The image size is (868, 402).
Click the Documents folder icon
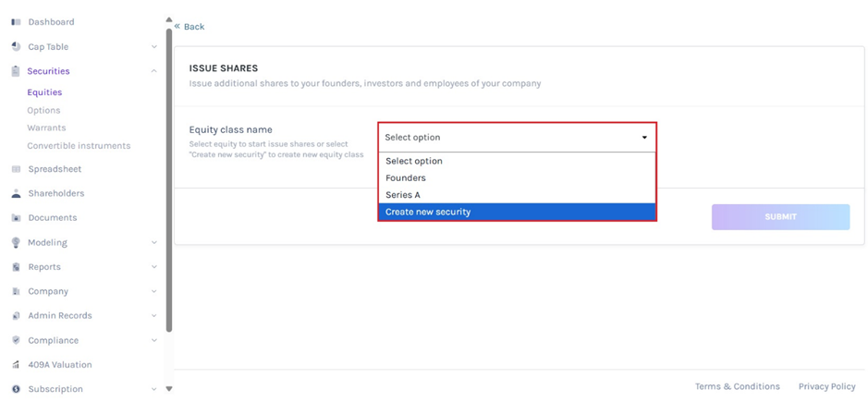coord(16,218)
